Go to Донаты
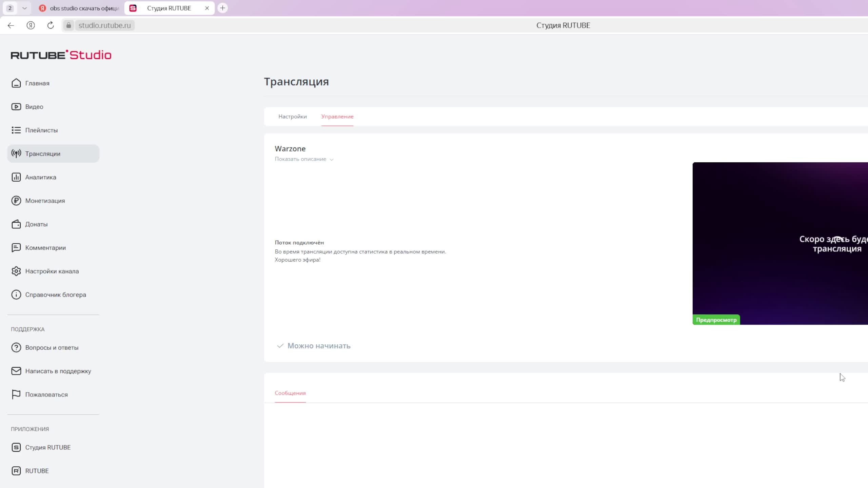868x488 pixels. tap(53, 224)
